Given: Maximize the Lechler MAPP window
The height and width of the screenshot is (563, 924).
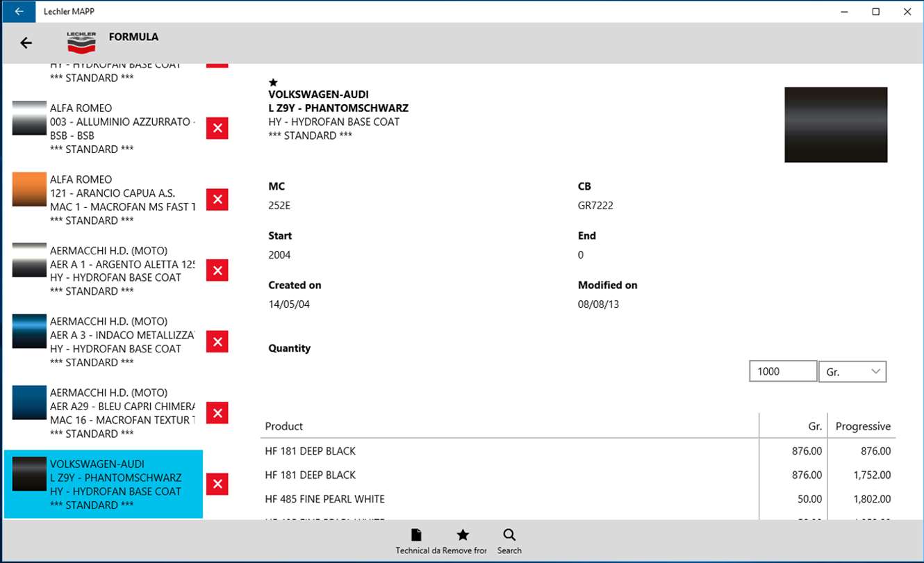Looking at the screenshot, I should [x=876, y=11].
